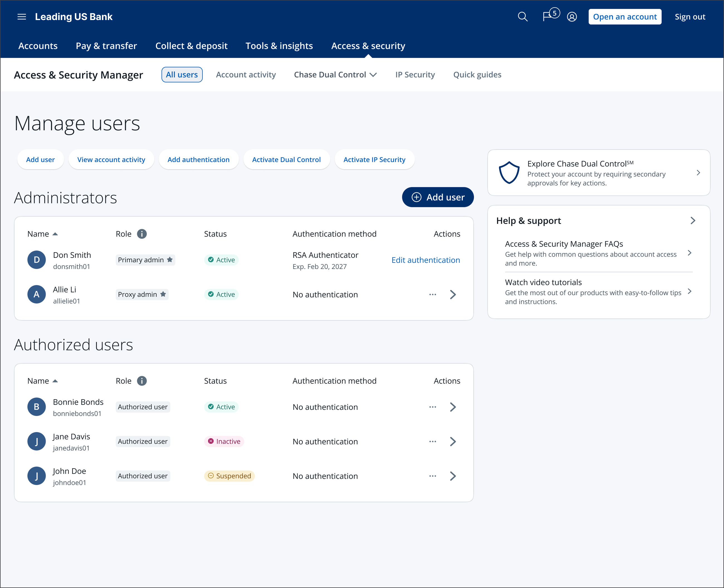
Task: Click Suspended status badge for John Doe
Action: (229, 476)
